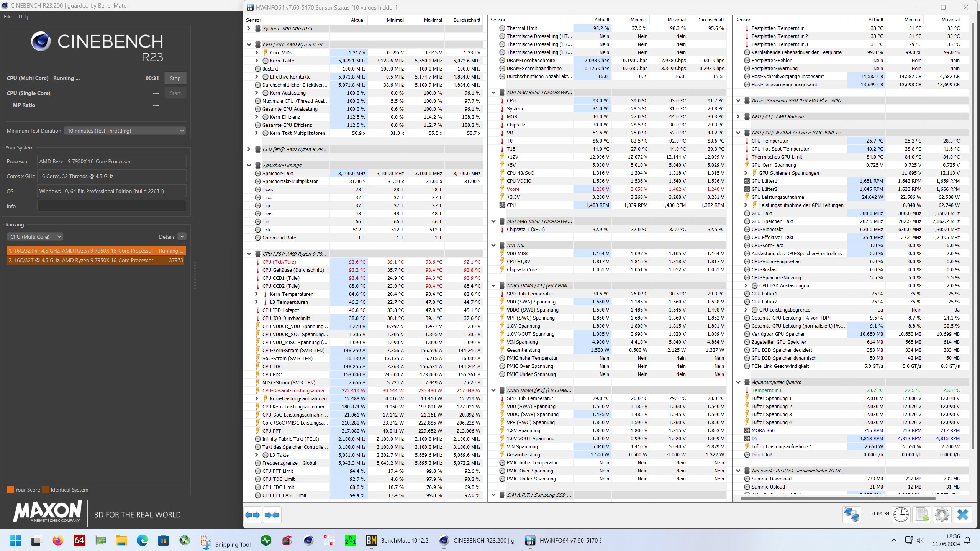Open the CPU (Multi Core) ranking dropdown

point(35,237)
